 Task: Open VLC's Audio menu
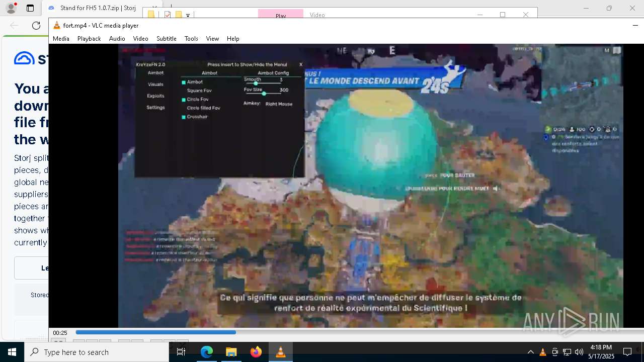(117, 38)
